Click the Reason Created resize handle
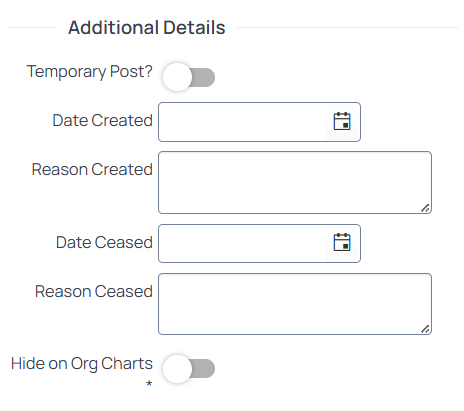Viewport: 464px width, 411px height. (425, 208)
